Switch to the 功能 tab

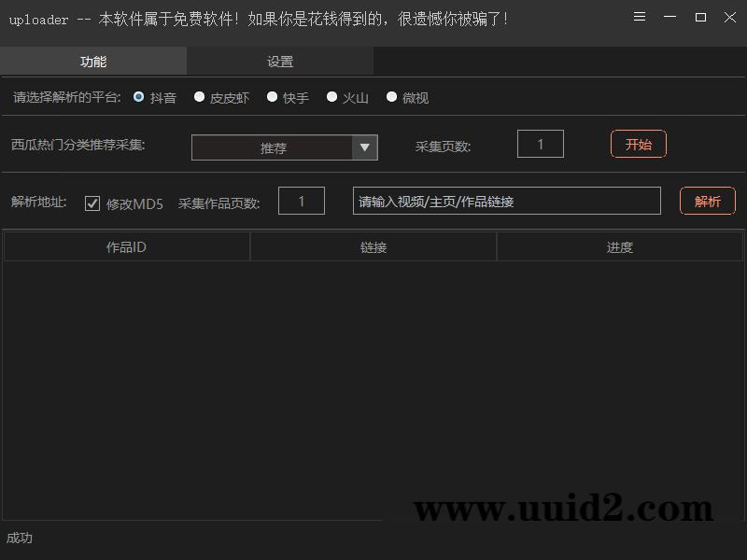pyautogui.click(x=92, y=61)
